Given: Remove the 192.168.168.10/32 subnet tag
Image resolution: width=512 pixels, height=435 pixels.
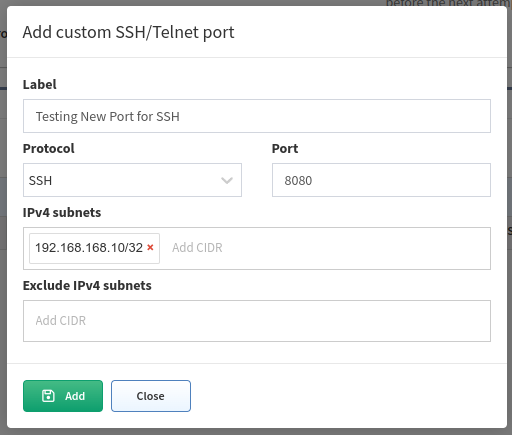Looking at the screenshot, I should pyautogui.click(x=150, y=248).
